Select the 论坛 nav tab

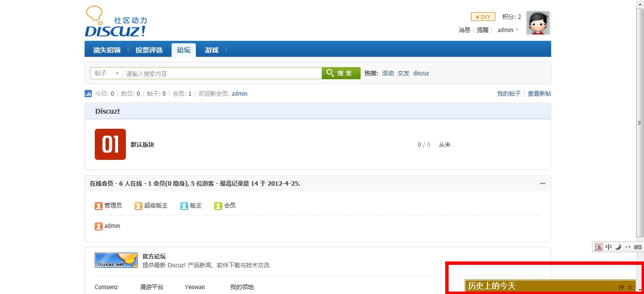[184, 50]
